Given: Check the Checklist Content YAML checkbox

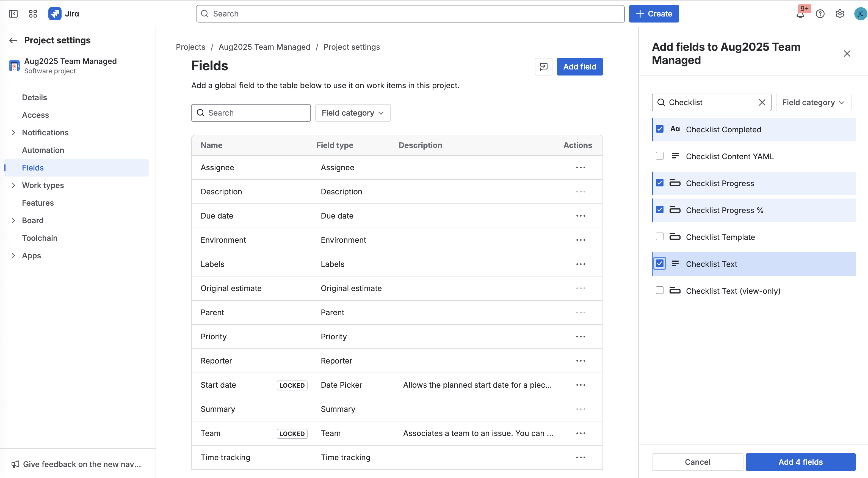Looking at the screenshot, I should [659, 156].
